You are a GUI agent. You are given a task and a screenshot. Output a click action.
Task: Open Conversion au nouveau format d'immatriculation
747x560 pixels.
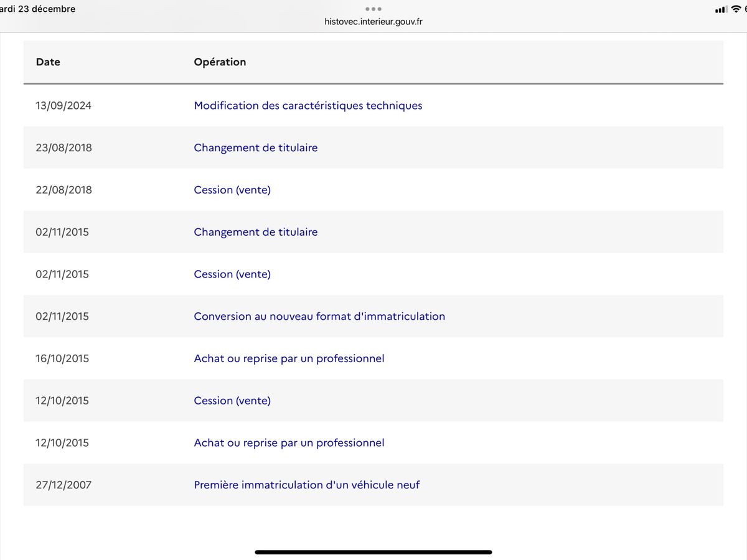[319, 316]
